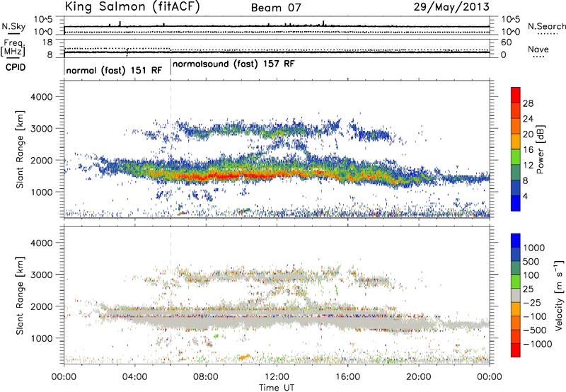Click the 'CPID' label

(16, 67)
